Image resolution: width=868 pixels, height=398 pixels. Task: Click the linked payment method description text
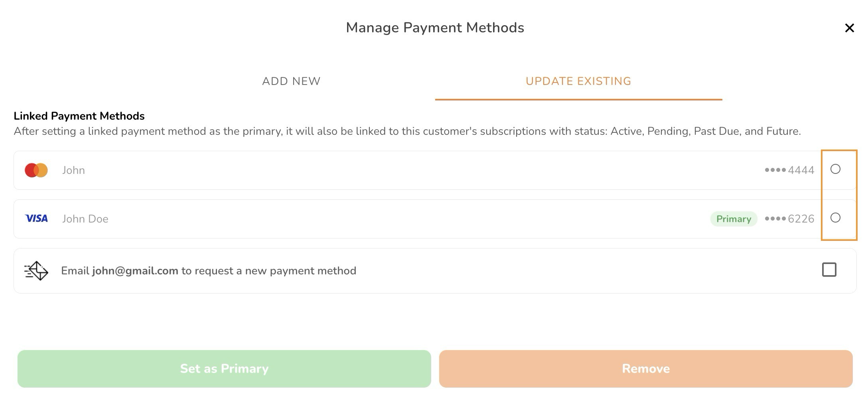[x=407, y=131]
